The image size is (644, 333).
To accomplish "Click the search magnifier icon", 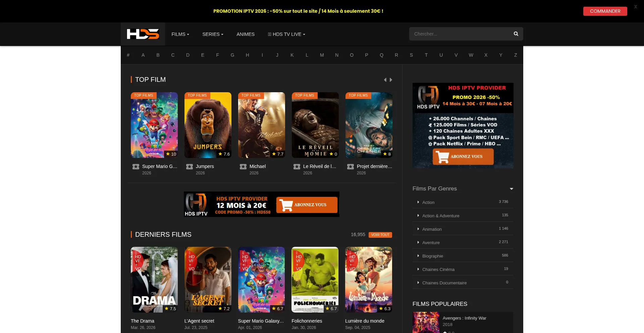I will [x=516, y=34].
